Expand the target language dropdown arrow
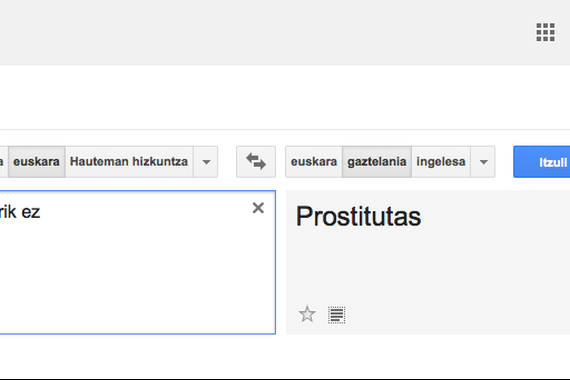This screenshot has height=380, width=570. (483, 162)
